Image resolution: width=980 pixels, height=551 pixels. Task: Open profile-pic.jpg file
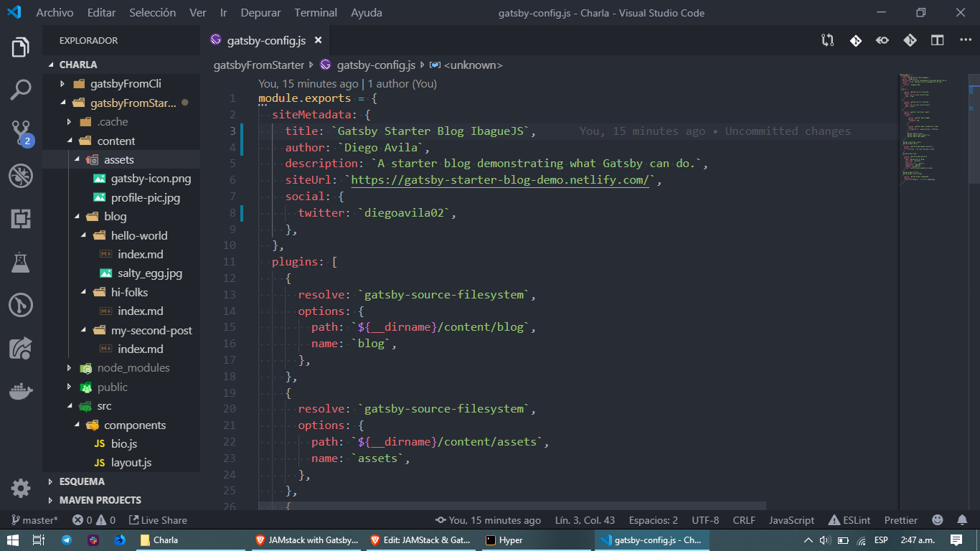(146, 197)
